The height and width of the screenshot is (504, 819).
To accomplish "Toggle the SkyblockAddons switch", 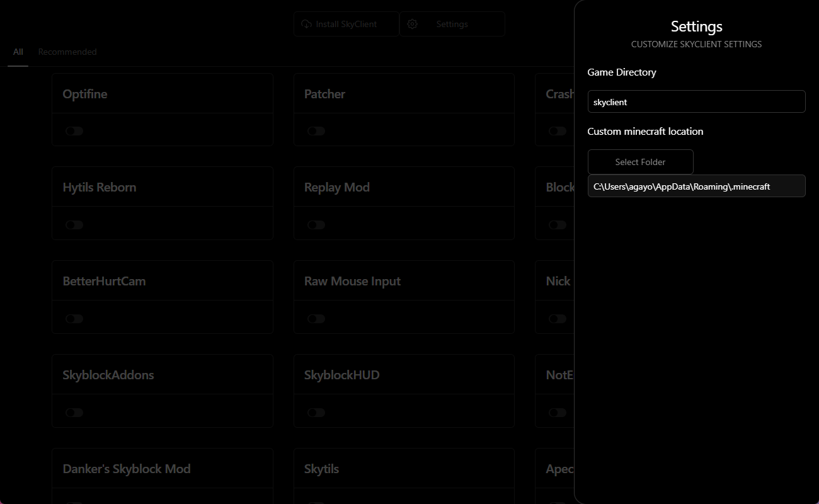I will 74,413.
